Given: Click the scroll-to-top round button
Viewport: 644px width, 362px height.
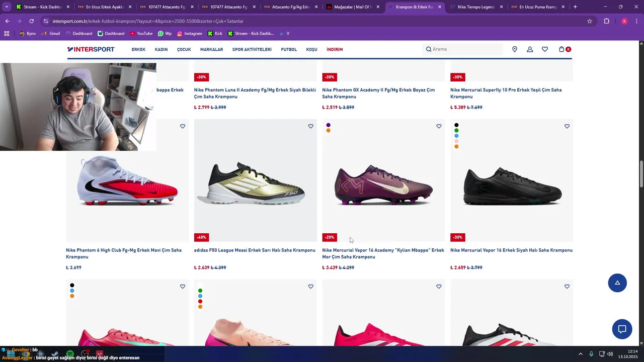Looking at the screenshot, I should point(617,283).
